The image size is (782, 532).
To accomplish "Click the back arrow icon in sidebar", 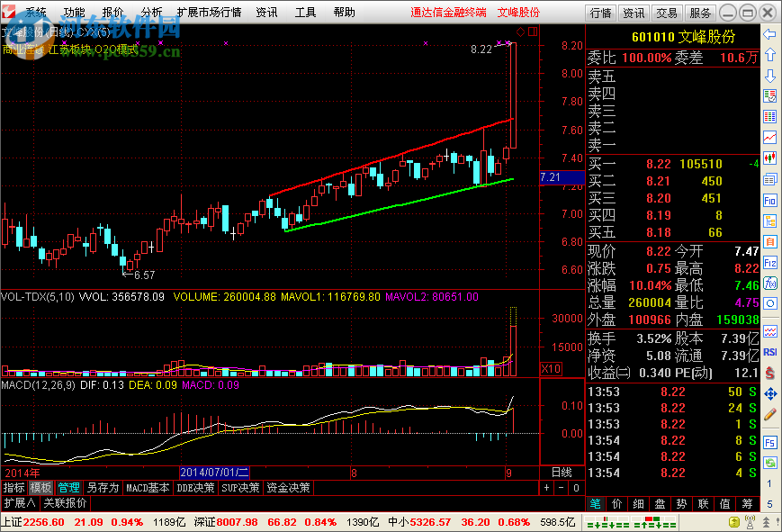I will tap(770, 34).
